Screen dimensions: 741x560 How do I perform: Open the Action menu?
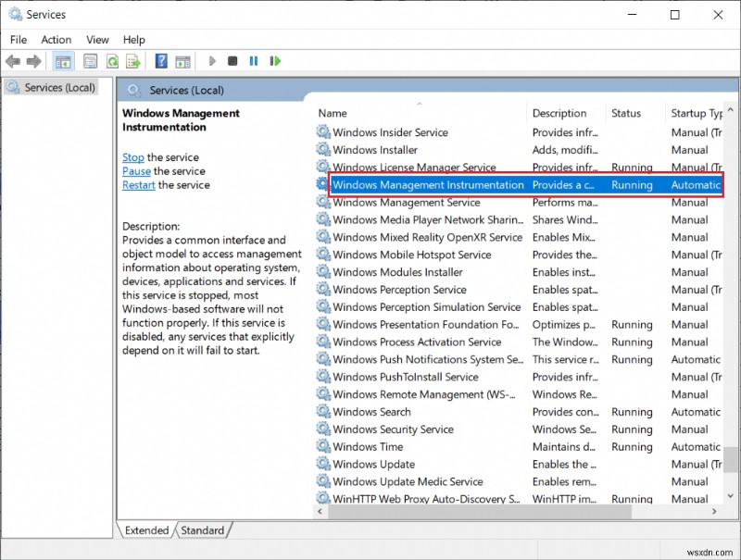(57, 39)
